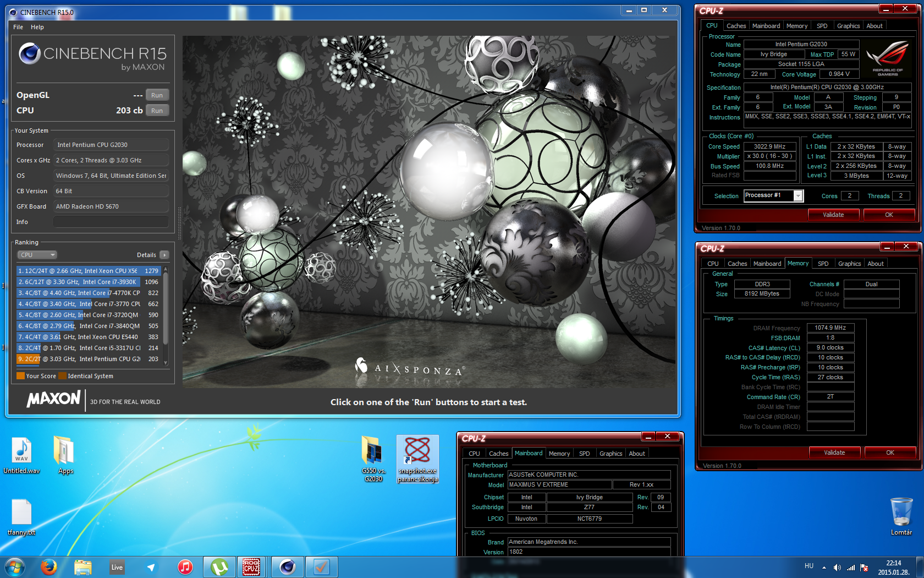Open the Untitled.wav desktop file
The width and height of the screenshot is (924, 578).
[21, 455]
